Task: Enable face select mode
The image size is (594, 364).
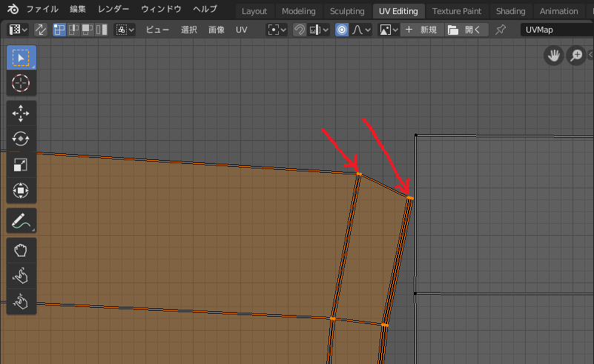Action: click(88, 30)
